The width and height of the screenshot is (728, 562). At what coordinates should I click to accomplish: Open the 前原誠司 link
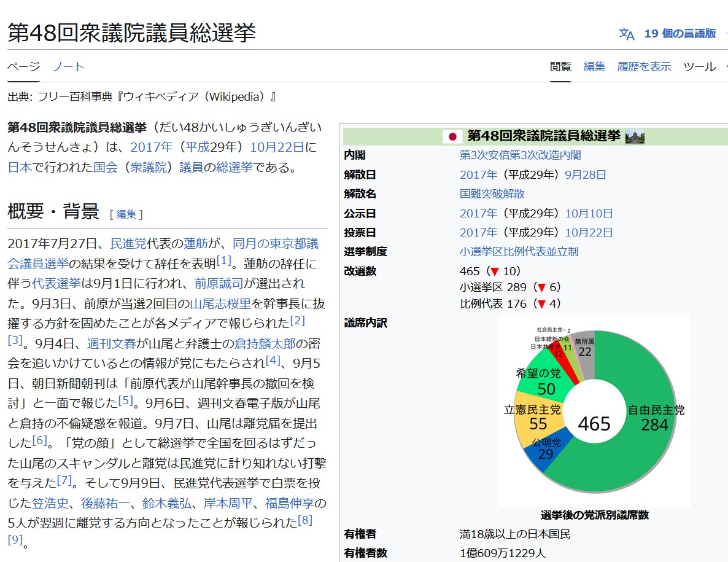219,283
